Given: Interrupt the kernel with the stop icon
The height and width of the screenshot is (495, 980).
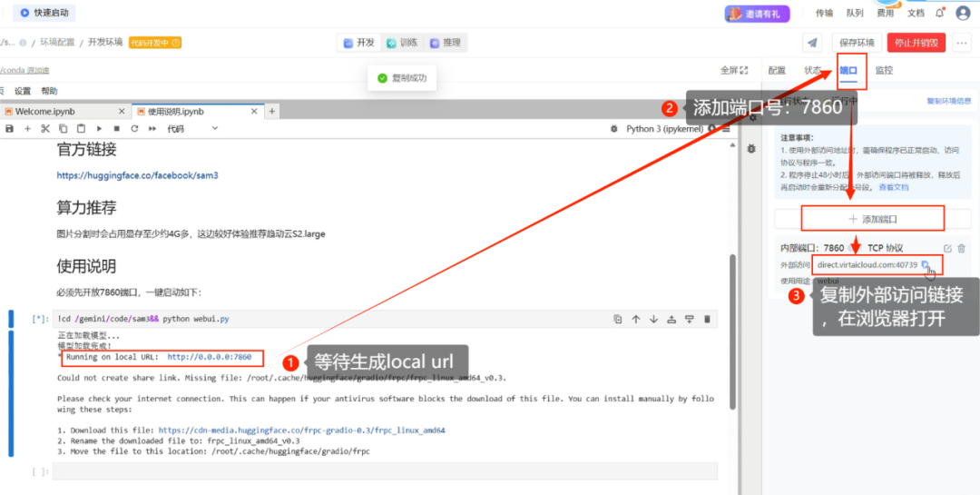Looking at the screenshot, I should pyautogui.click(x=116, y=128).
